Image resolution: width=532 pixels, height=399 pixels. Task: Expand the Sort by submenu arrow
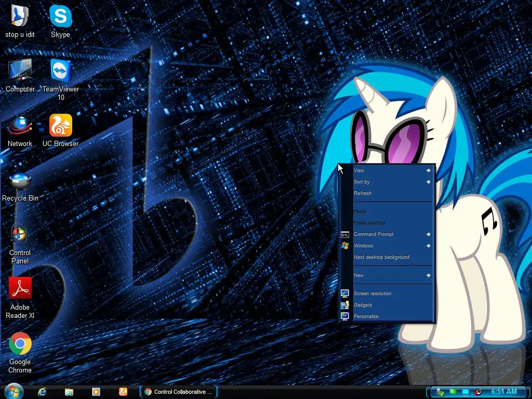429,182
